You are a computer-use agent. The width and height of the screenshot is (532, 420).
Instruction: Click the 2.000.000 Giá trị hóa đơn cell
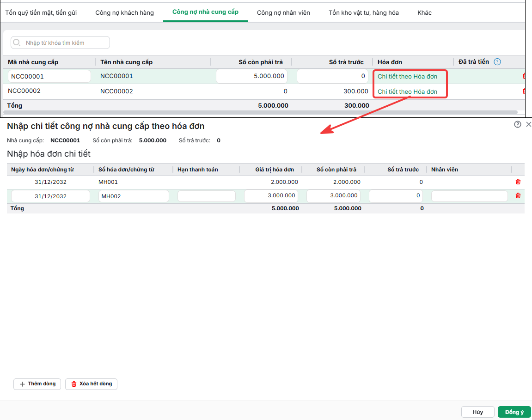pos(284,182)
